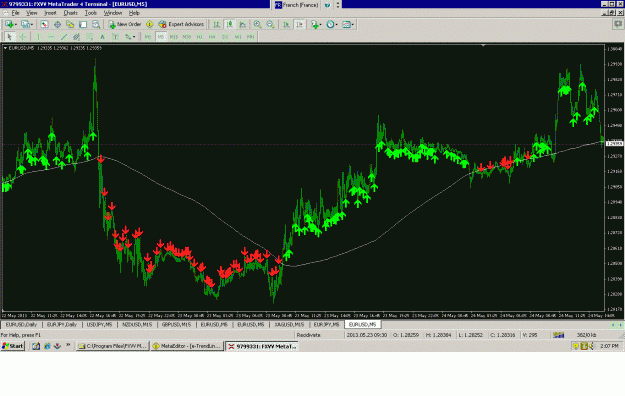The height and width of the screenshot is (396, 625).
Task: Show the Navigator panel icon
Action: 70,24
